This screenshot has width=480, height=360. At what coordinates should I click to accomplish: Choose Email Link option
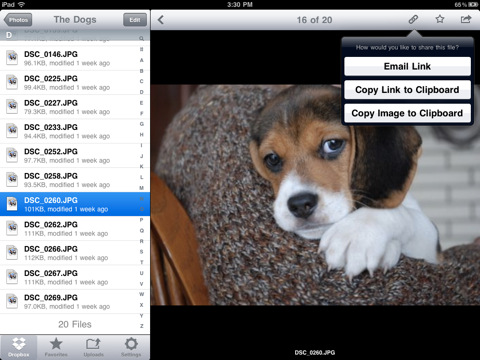(x=407, y=66)
